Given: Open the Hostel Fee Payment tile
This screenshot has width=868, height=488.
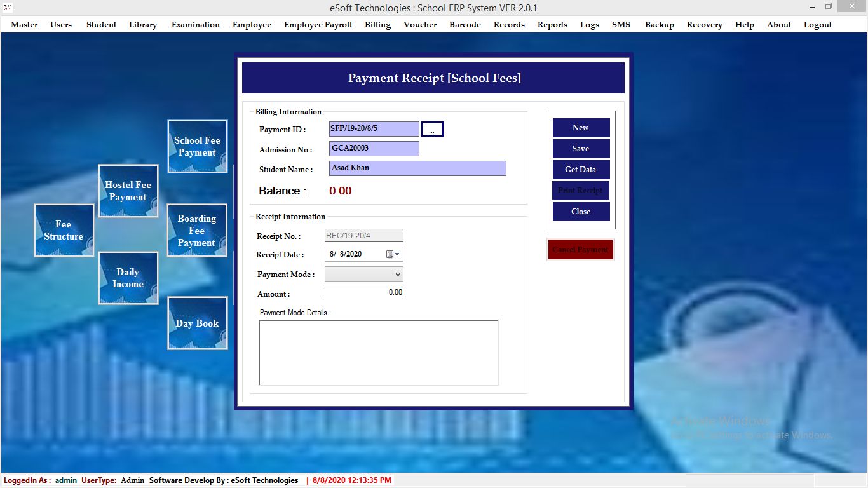Looking at the screenshot, I should point(128,191).
